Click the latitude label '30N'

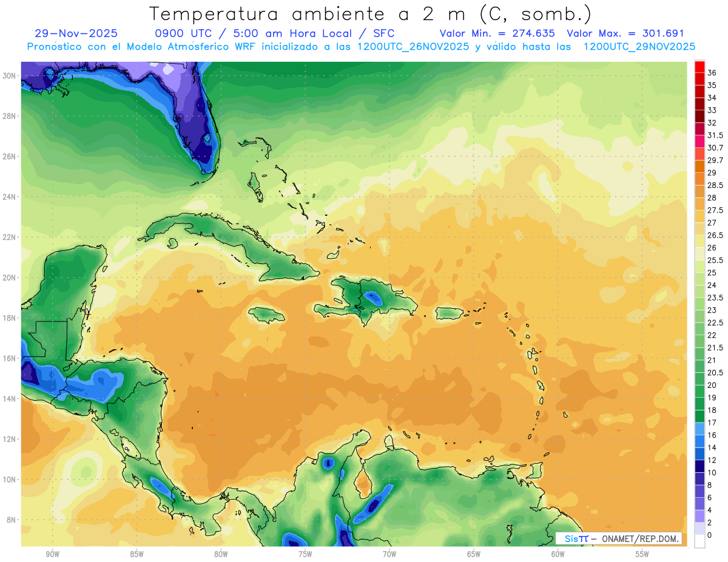click(x=10, y=76)
